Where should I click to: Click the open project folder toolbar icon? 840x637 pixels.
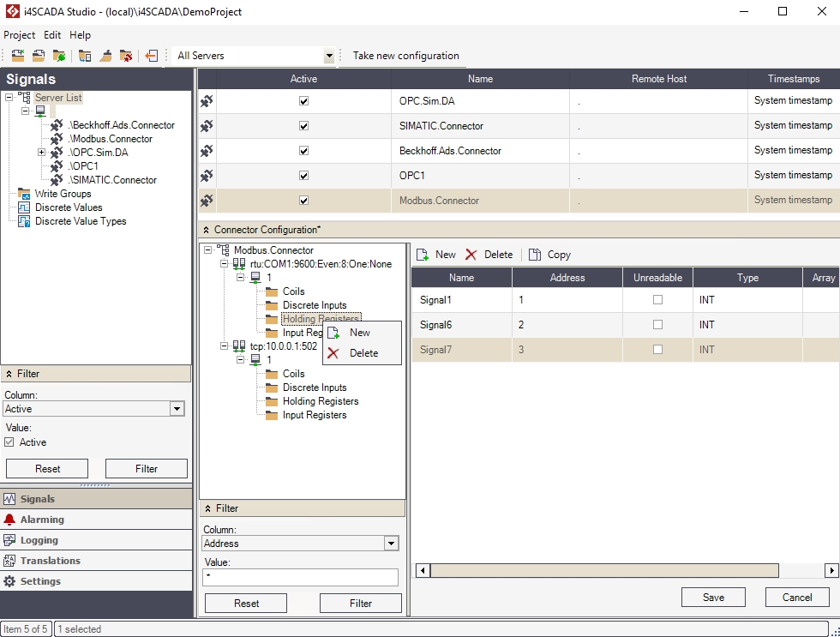tap(39, 56)
